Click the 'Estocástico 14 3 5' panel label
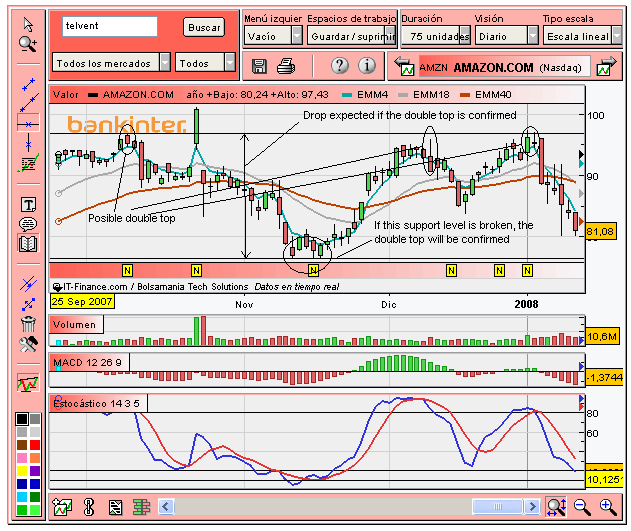Image resolution: width=631 pixels, height=531 pixels. pos(98,403)
